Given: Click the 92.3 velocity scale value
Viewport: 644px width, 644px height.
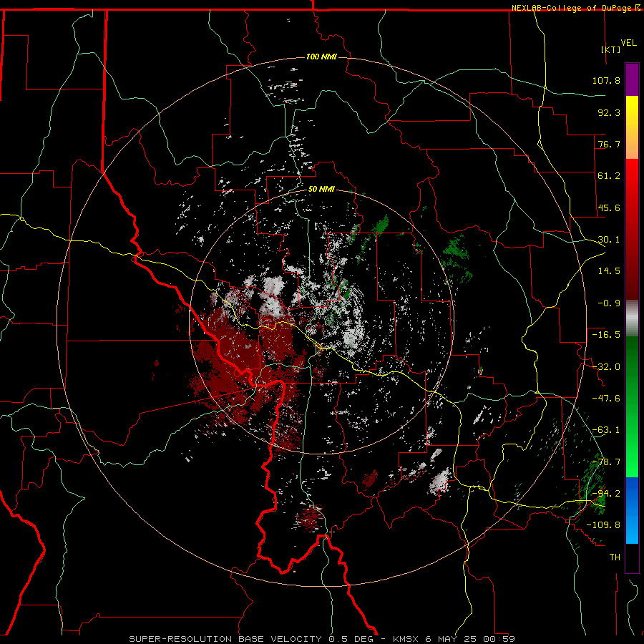Looking at the screenshot, I should pyautogui.click(x=609, y=112).
